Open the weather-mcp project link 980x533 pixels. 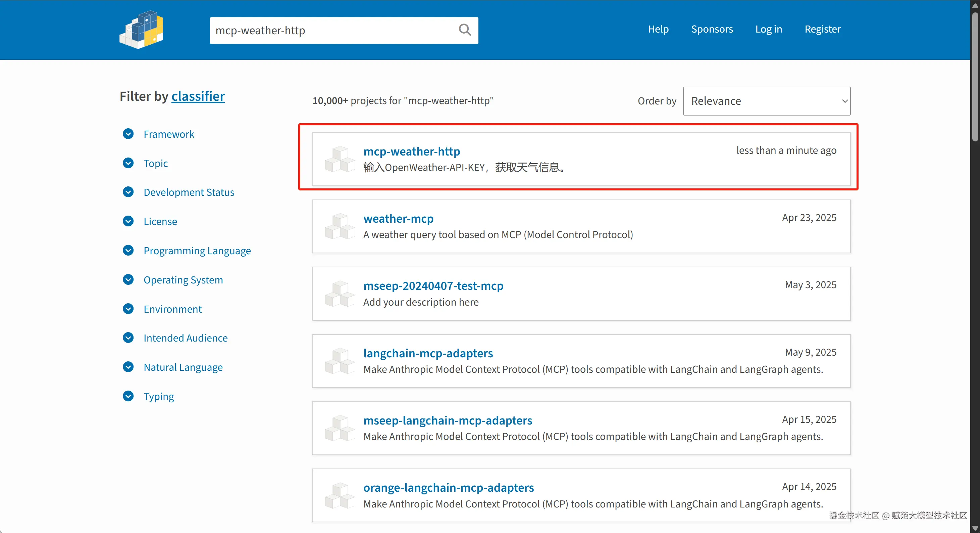[x=398, y=219]
